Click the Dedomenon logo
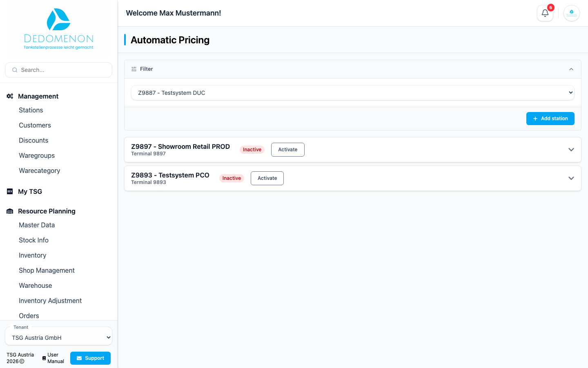588x368 pixels. pyautogui.click(x=58, y=29)
